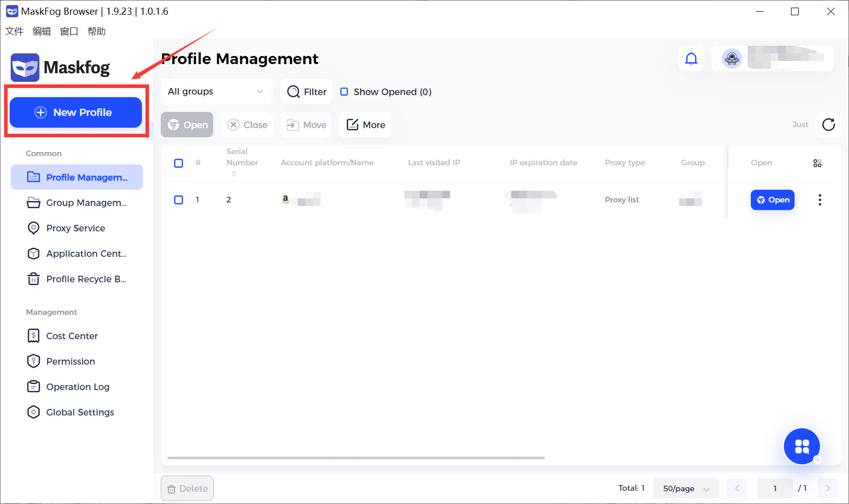Viewport: 849px width, 504px height.
Task: View the Operation Log
Action: click(x=77, y=387)
